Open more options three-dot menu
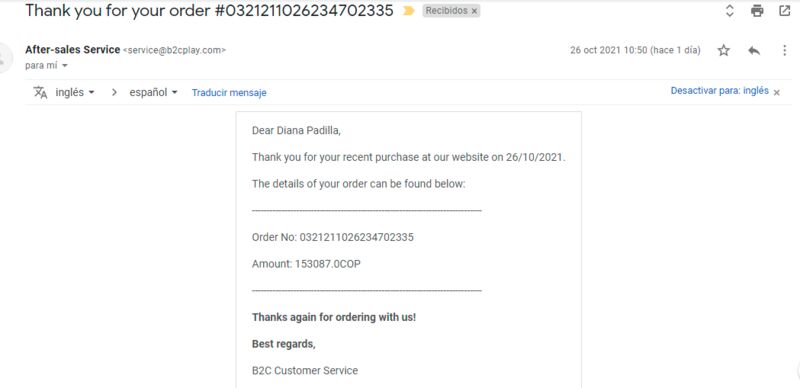 point(785,50)
